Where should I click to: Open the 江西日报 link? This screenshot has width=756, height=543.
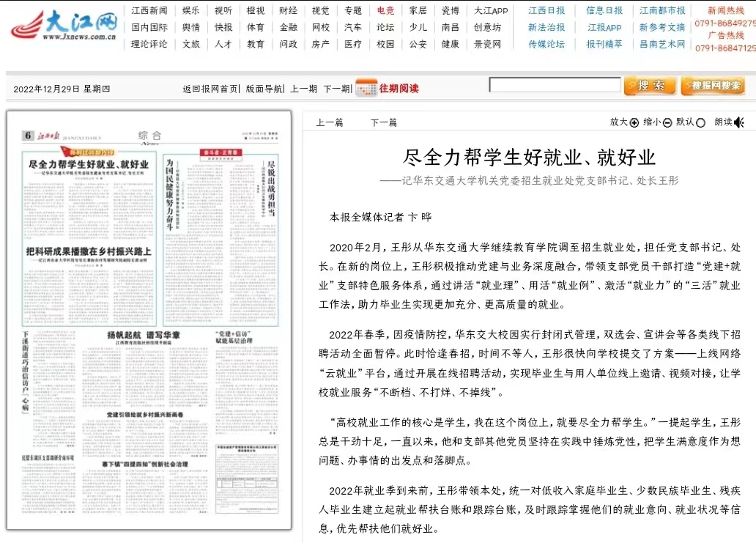(x=546, y=10)
